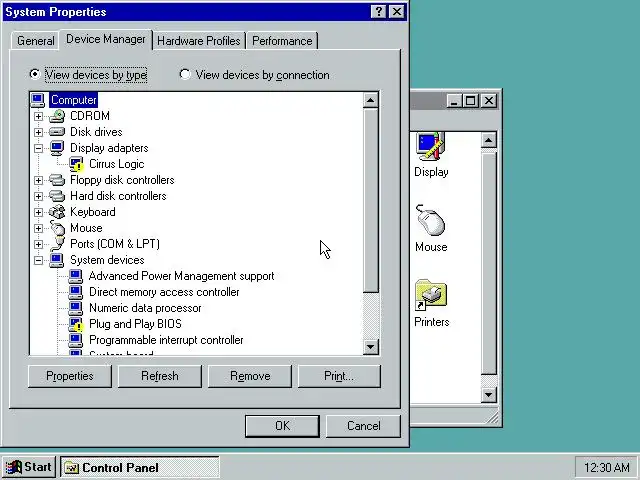Click the Windows logo on Start button

tap(13, 468)
